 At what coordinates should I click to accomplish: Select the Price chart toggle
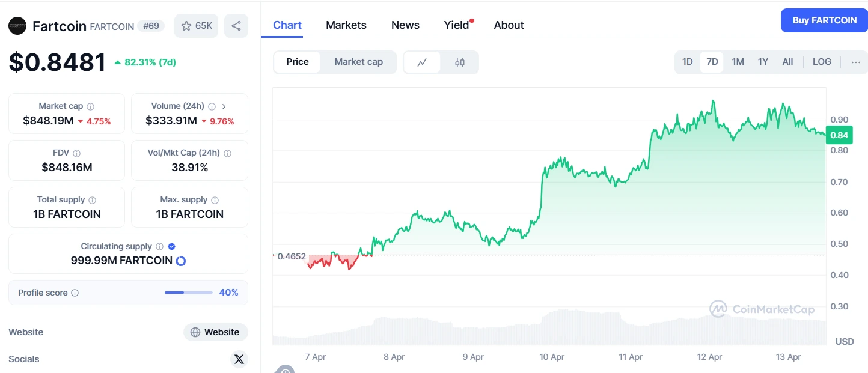point(298,62)
